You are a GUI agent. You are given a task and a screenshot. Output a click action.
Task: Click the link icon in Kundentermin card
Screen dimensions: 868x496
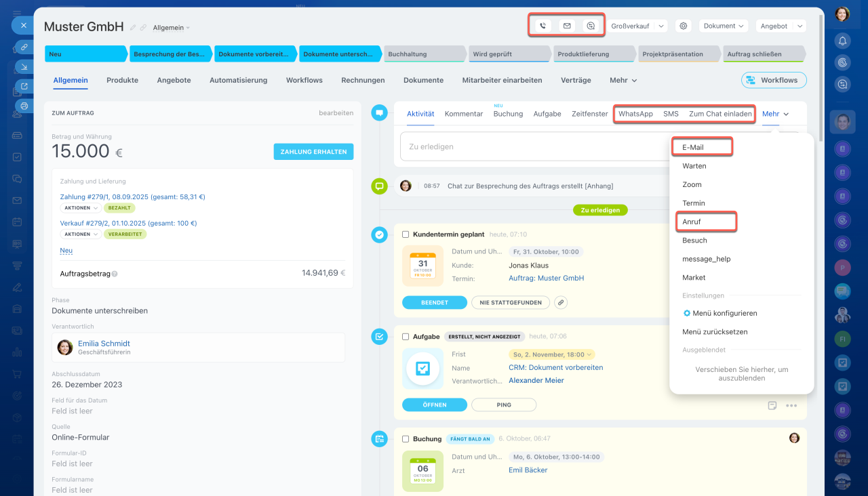561,303
